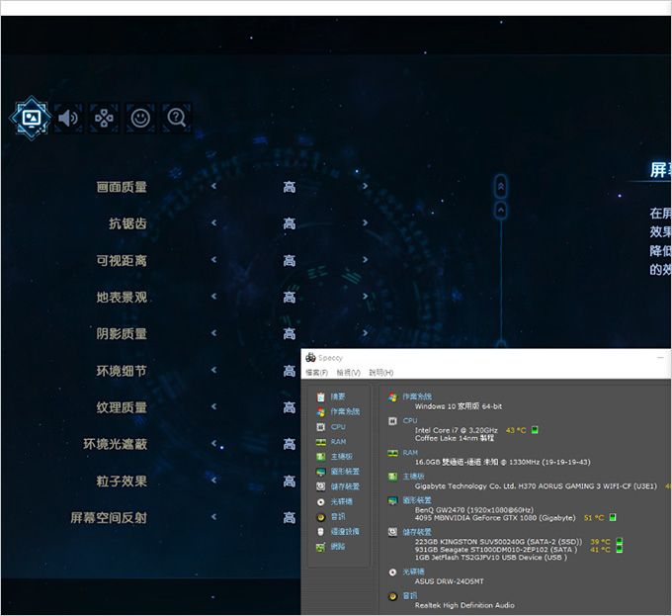Open the 圖形裝置 heading link in Speccy summary
Viewport: 672px width, 616px height.
point(417,500)
